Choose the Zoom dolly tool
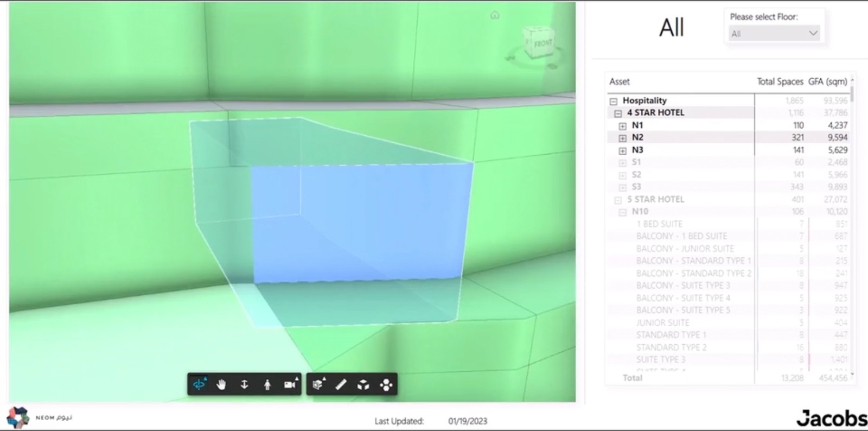Screen dimensions: 868x431 244,385
